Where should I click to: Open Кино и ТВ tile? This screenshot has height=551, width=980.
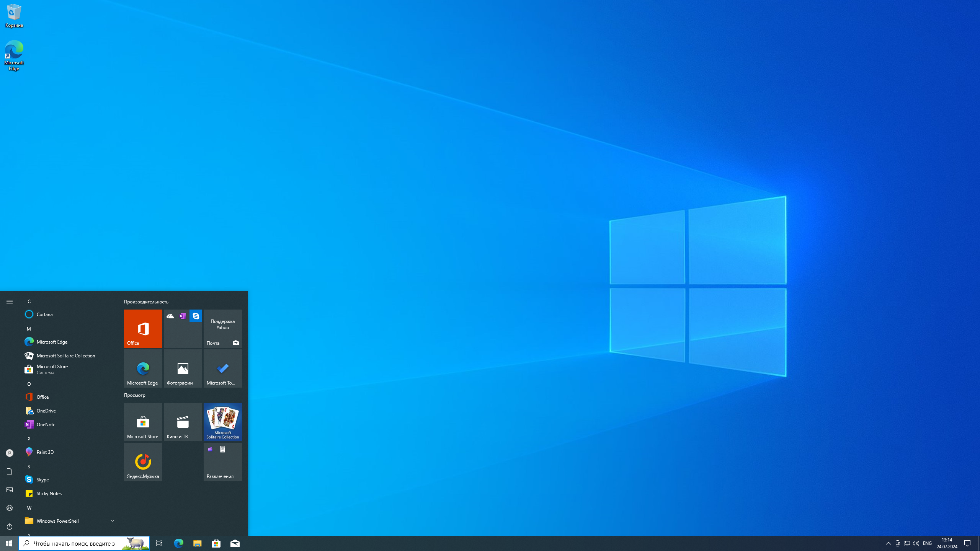click(x=183, y=422)
